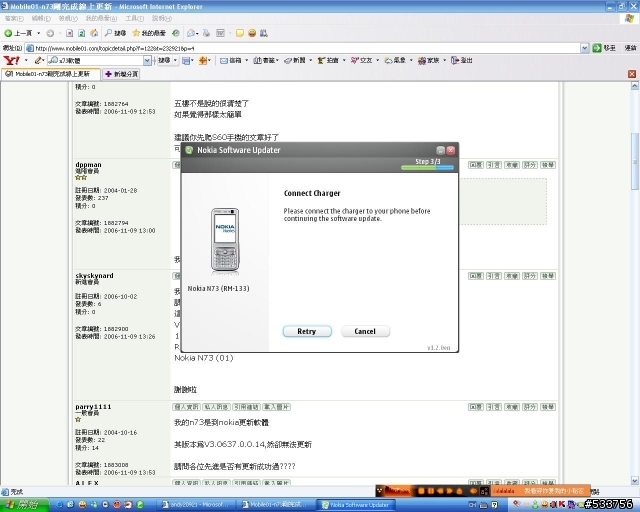Click the IE Back button arrow icon
640x512 pixels.
pyautogui.click(x=8, y=33)
